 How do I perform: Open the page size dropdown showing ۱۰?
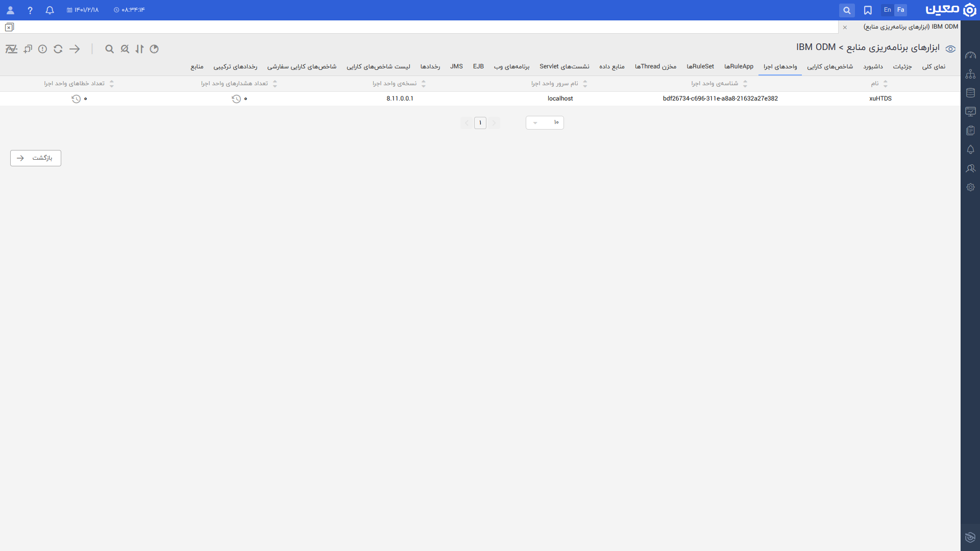(545, 122)
